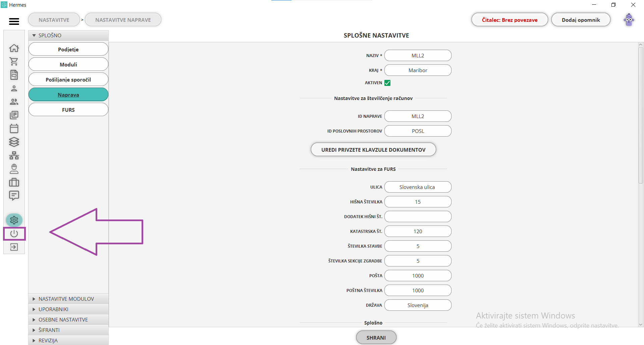Click the purple mascot avatar icon
The height and width of the screenshot is (345, 644).
pos(629,20)
